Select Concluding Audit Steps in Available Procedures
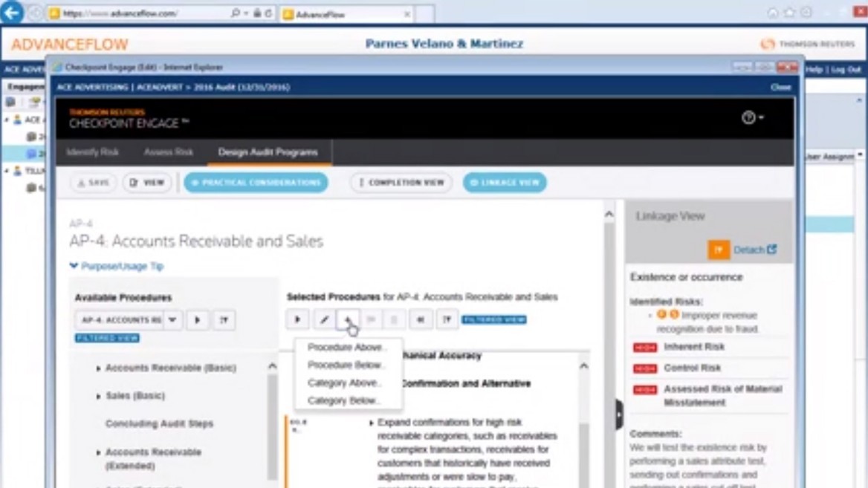The height and width of the screenshot is (488, 868). click(x=159, y=423)
